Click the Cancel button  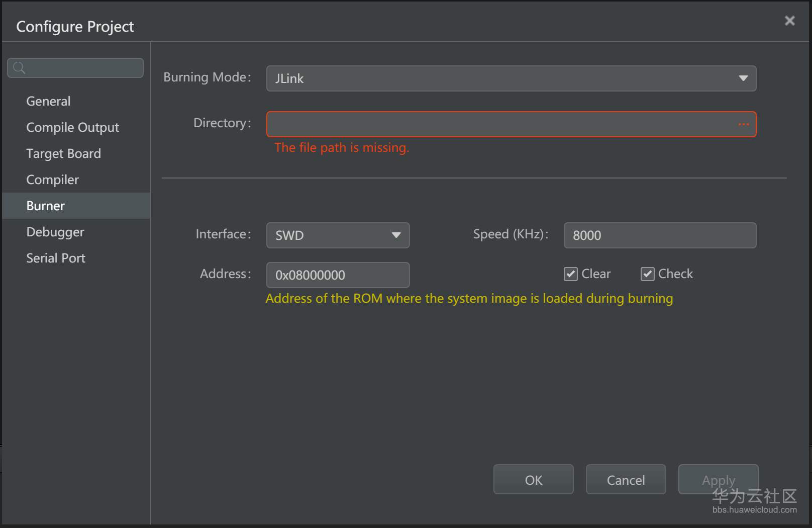pos(626,480)
